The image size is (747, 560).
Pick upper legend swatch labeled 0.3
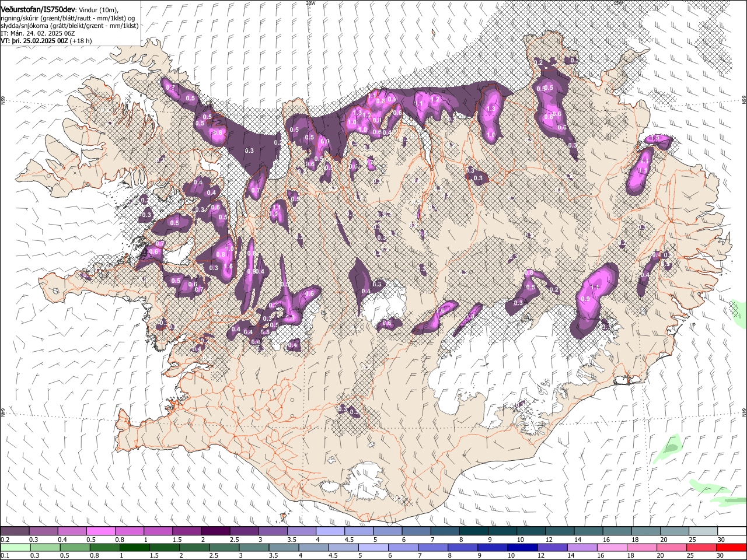(43, 531)
